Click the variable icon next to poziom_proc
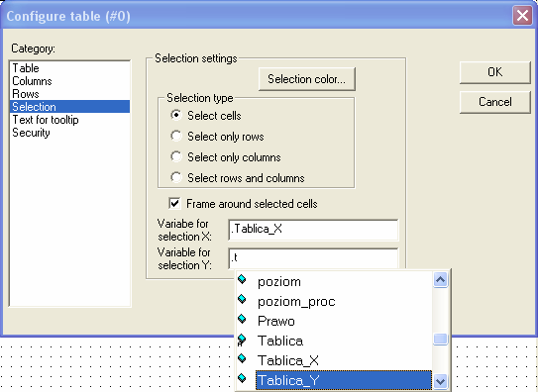Screen dimensions: 538x392 click(x=242, y=299)
